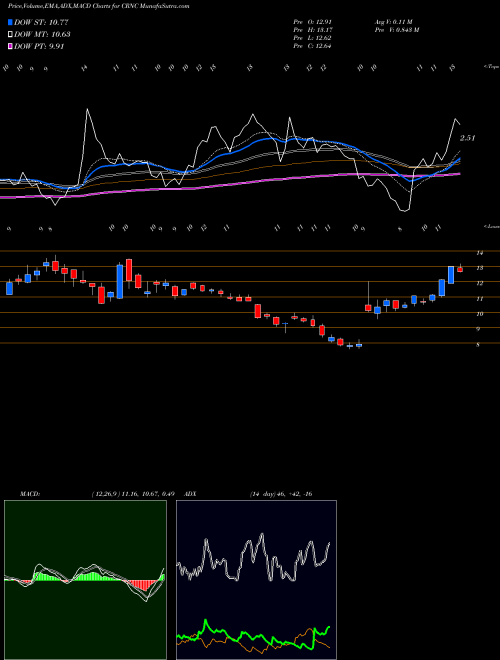Click the white DOW MT legend swatch

[10, 35]
